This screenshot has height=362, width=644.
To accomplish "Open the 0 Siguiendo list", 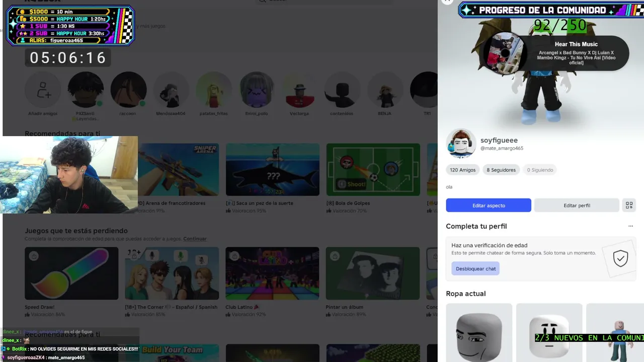I will pyautogui.click(x=540, y=170).
